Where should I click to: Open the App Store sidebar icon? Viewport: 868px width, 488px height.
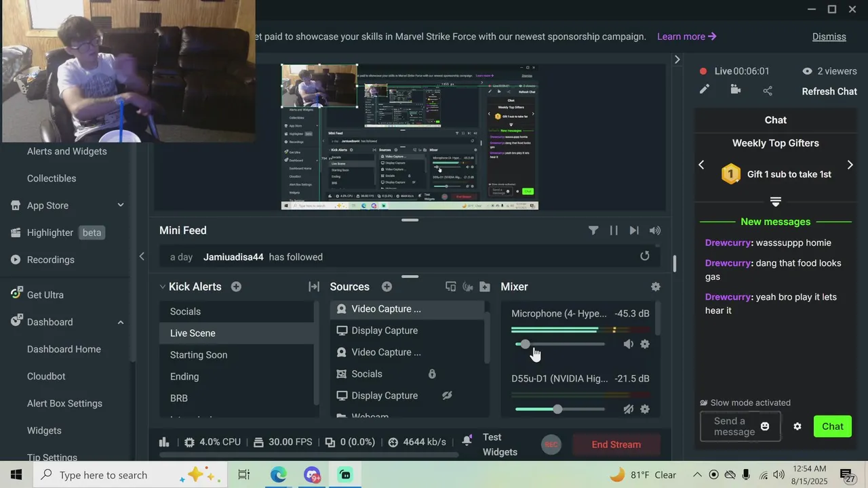pyautogui.click(x=16, y=205)
